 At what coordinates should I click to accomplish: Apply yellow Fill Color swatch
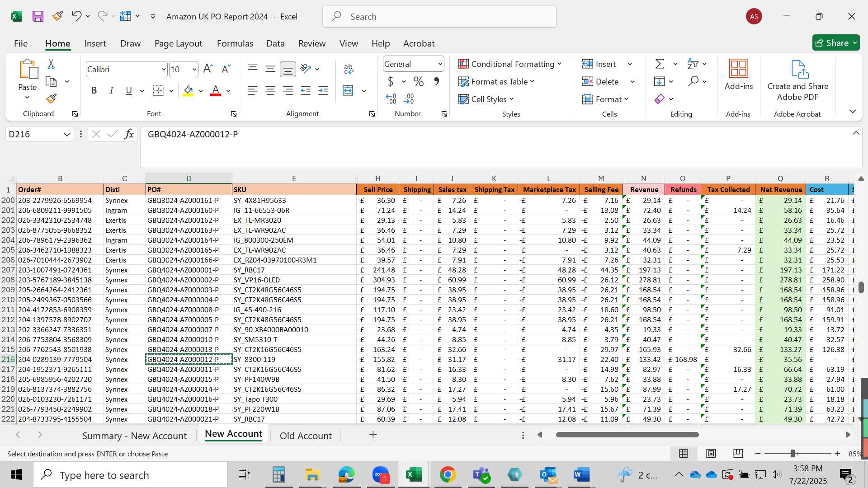coord(189,90)
